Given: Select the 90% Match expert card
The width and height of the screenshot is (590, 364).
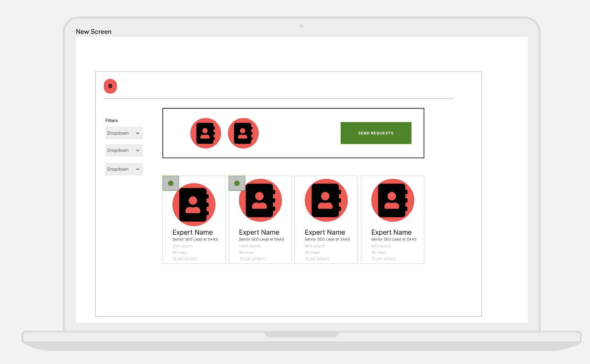Looking at the screenshot, I should [326, 220].
